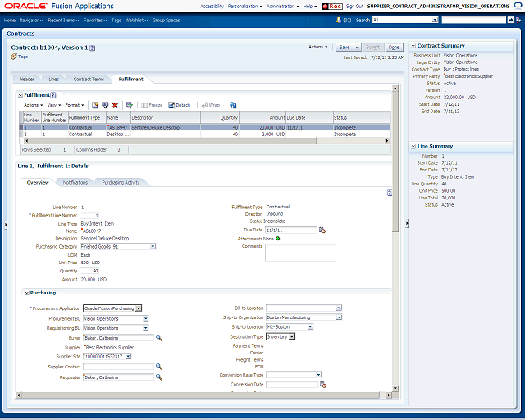Open Procurement Application dropdown

(x=139, y=308)
